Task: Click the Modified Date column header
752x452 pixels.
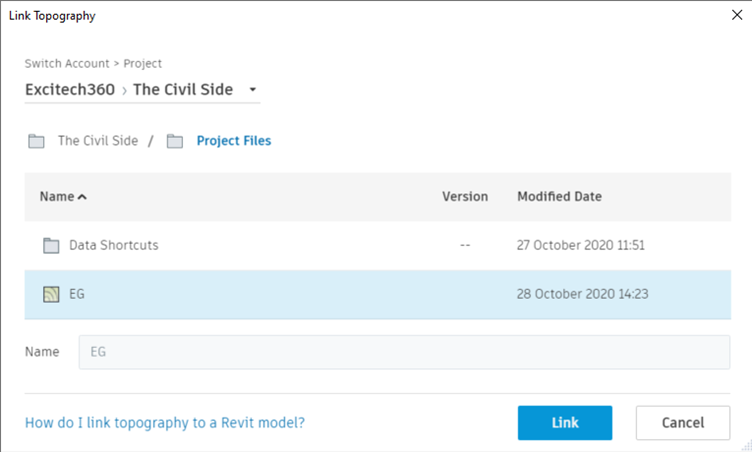Action: [x=559, y=197]
